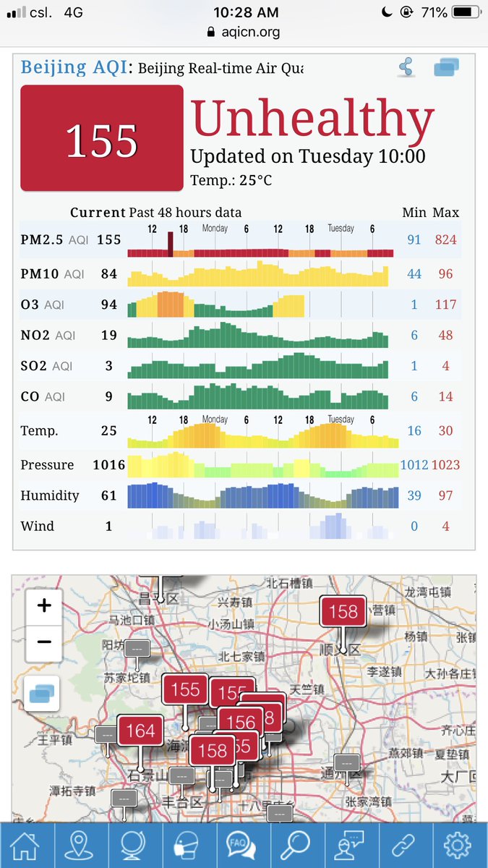488x868 pixels.
Task: Select the 164 AQI station marker
Action: pos(140,731)
